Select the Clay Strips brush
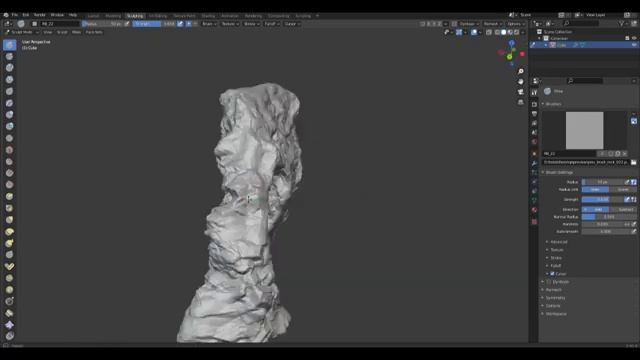The image size is (640, 360). pos(9,80)
